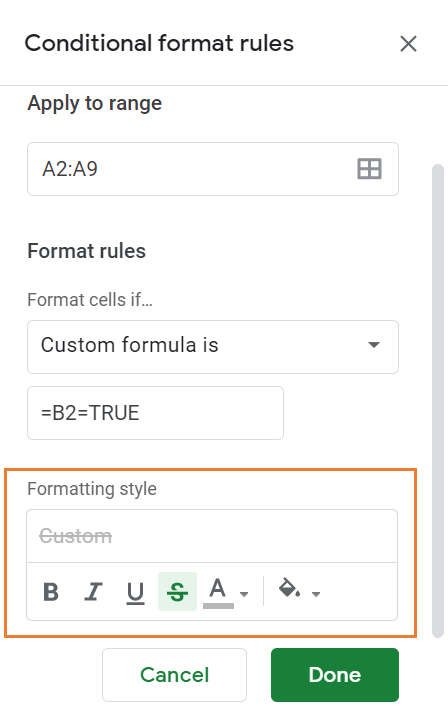Screen dimensions: 448x708
Task: Click the green Done button
Action: point(335,675)
